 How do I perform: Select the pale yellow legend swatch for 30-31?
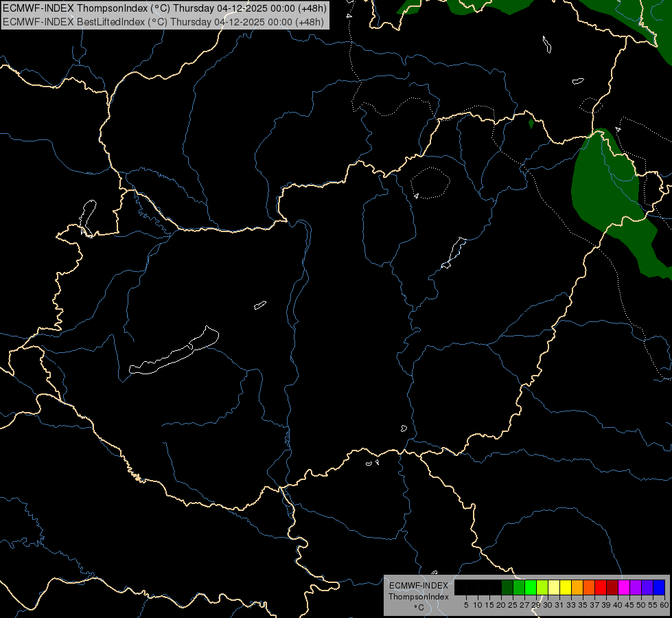click(x=554, y=587)
